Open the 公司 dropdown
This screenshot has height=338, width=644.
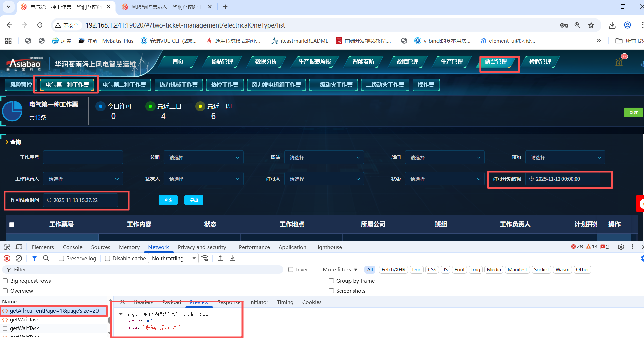pyautogui.click(x=203, y=158)
